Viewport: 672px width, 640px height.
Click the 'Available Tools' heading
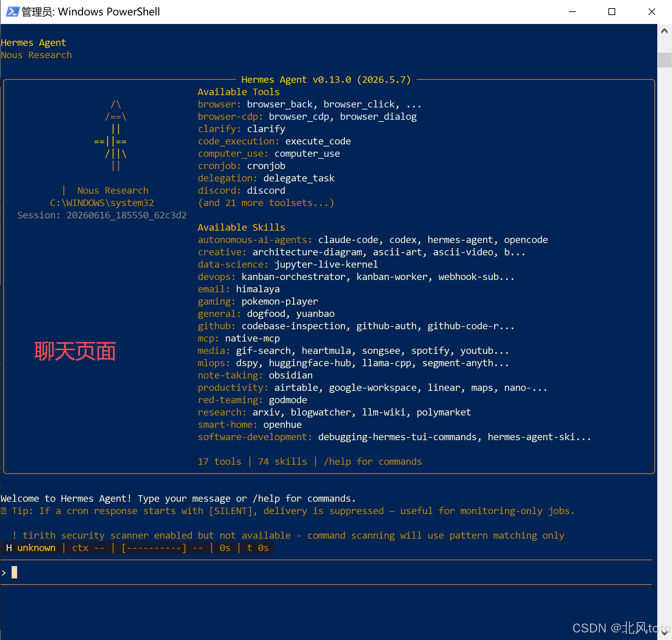coord(238,92)
